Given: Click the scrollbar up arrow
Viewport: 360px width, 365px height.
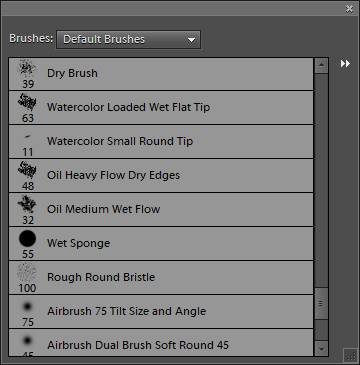Looking at the screenshot, I should 321,66.
